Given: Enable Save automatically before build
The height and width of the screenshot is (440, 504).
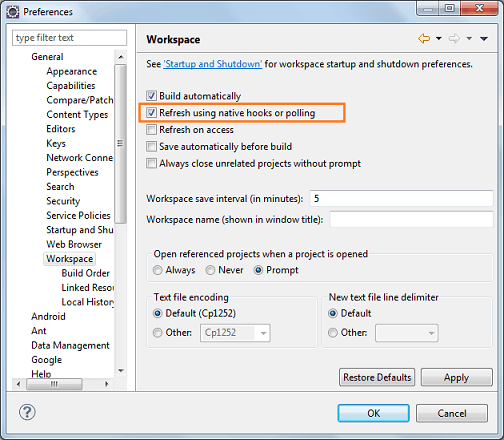Looking at the screenshot, I should (x=151, y=146).
